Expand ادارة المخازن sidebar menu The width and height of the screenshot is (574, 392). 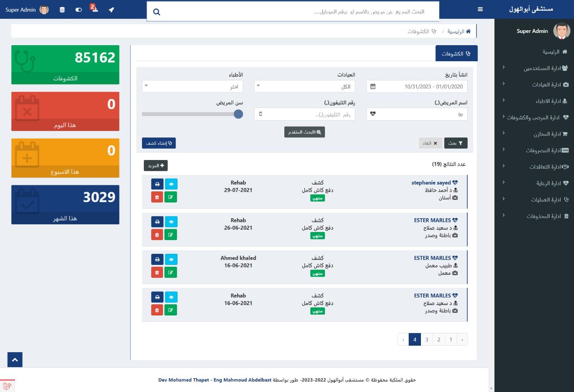tap(547, 134)
